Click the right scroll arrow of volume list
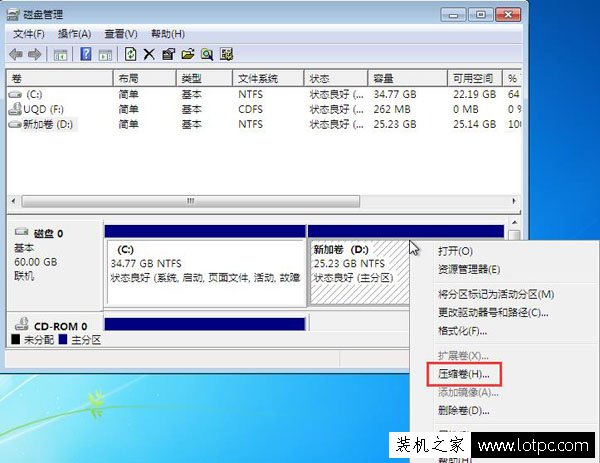This screenshot has width=600, height=463. point(514,201)
